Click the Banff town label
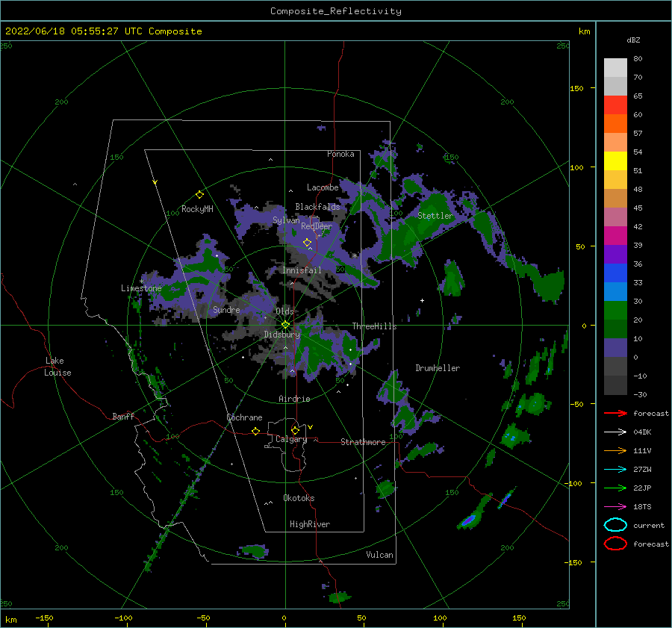The width and height of the screenshot is (672, 628). 123,416
